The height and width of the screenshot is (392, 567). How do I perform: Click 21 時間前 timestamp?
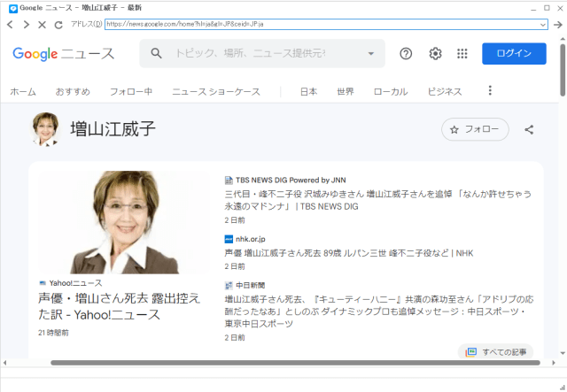coord(53,333)
